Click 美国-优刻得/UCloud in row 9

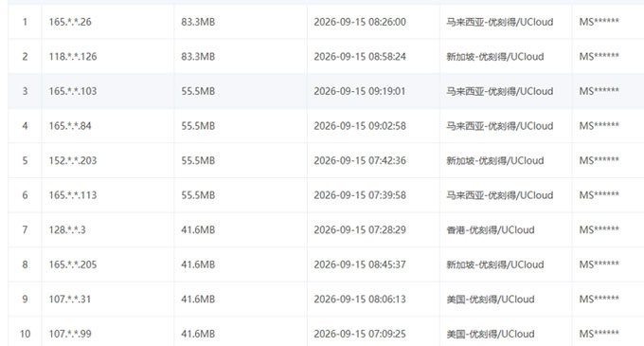[491, 300]
